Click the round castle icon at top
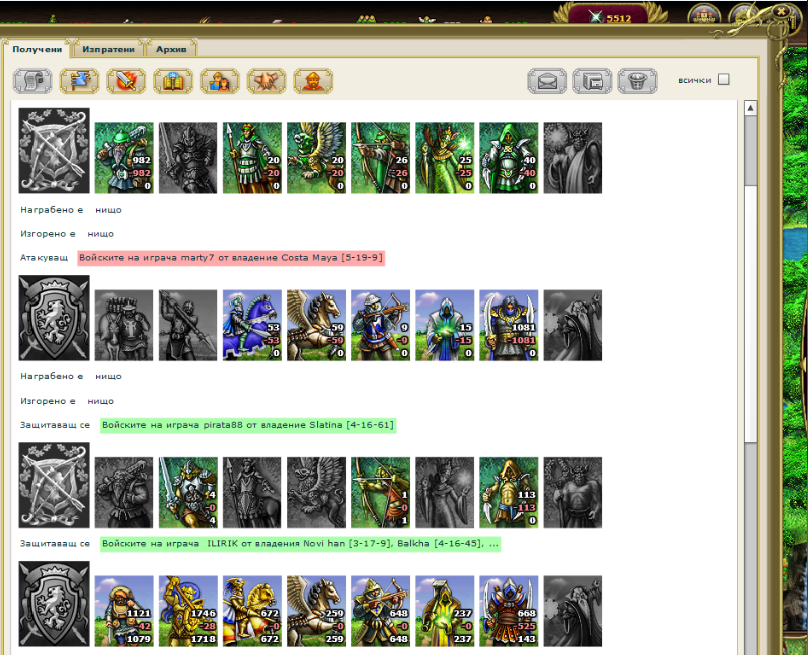This screenshot has height=655, width=808. tap(704, 15)
